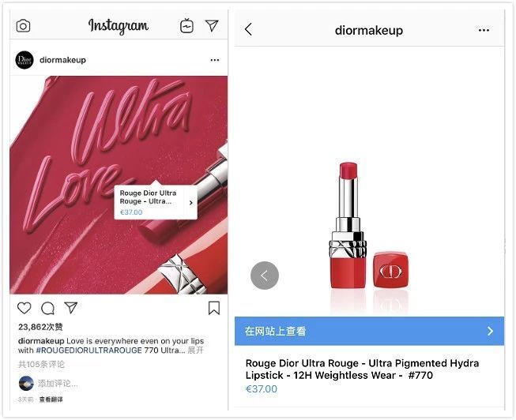Save post with bookmark icon
The width and height of the screenshot is (516, 420).
pyautogui.click(x=214, y=308)
